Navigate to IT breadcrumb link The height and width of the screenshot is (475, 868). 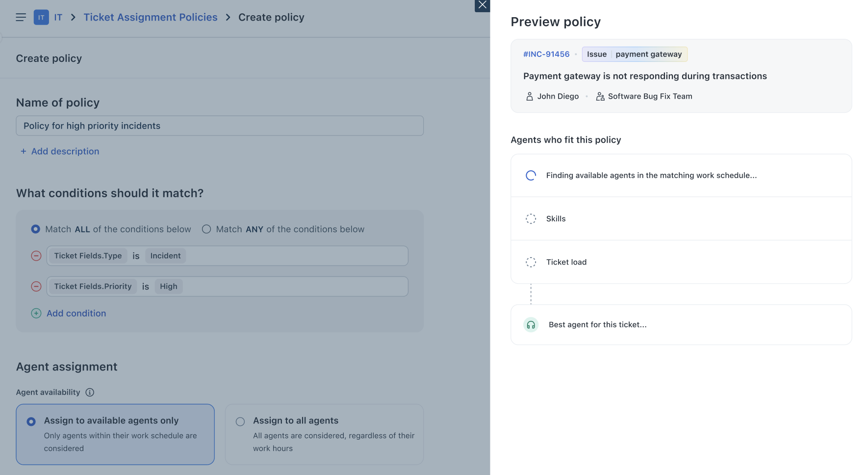click(58, 18)
